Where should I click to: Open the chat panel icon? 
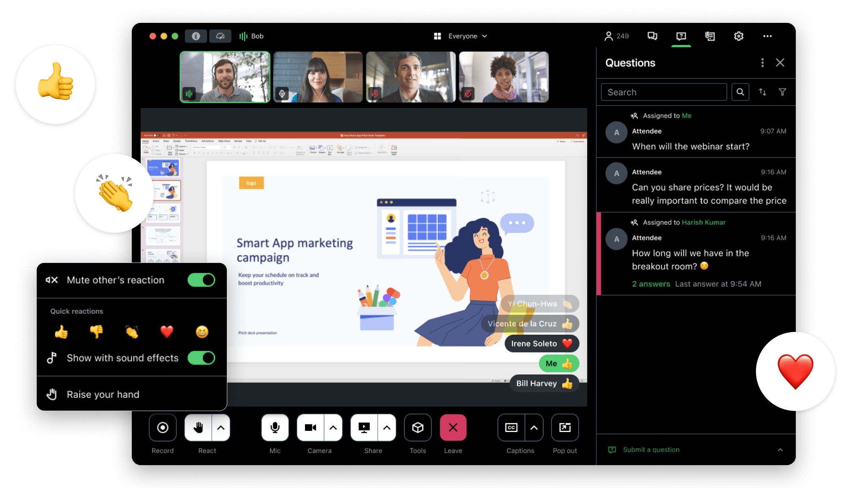coord(652,36)
